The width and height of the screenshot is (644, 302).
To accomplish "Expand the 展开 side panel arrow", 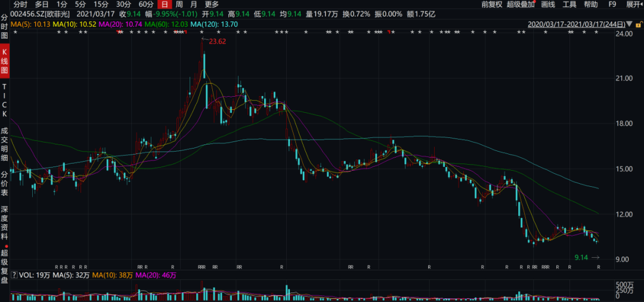I will [x=634, y=4].
